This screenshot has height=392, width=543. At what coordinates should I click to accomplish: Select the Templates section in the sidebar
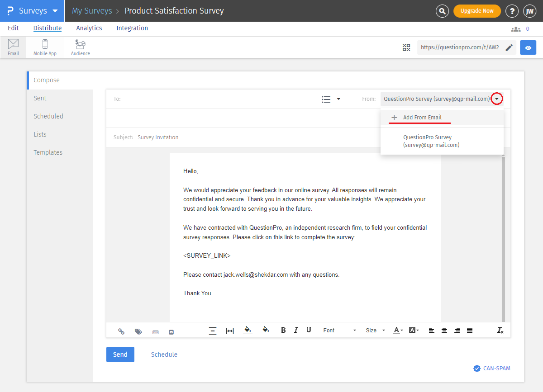pyautogui.click(x=48, y=152)
